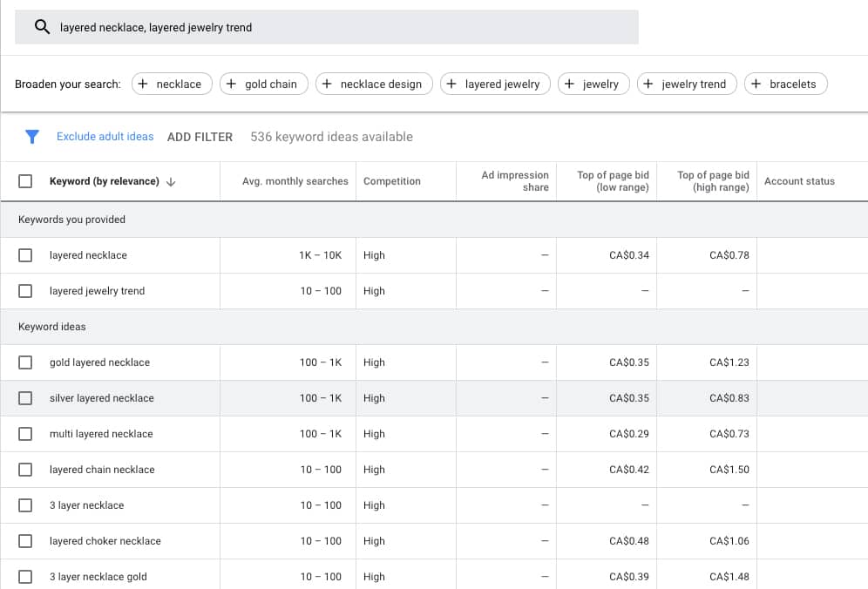The height and width of the screenshot is (589, 868).
Task: Check the 'silver layered necklace' row checkbox
Action: 25,398
